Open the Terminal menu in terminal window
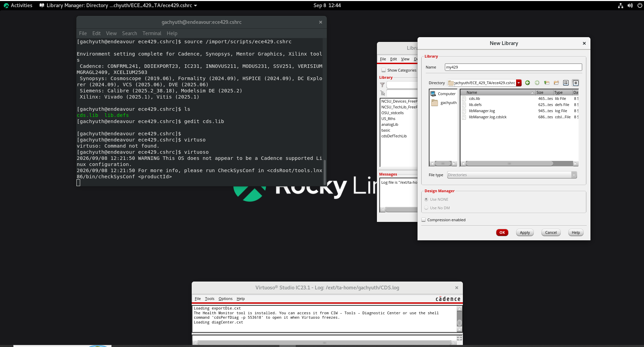The width and height of the screenshot is (644, 347). [152, 33]
